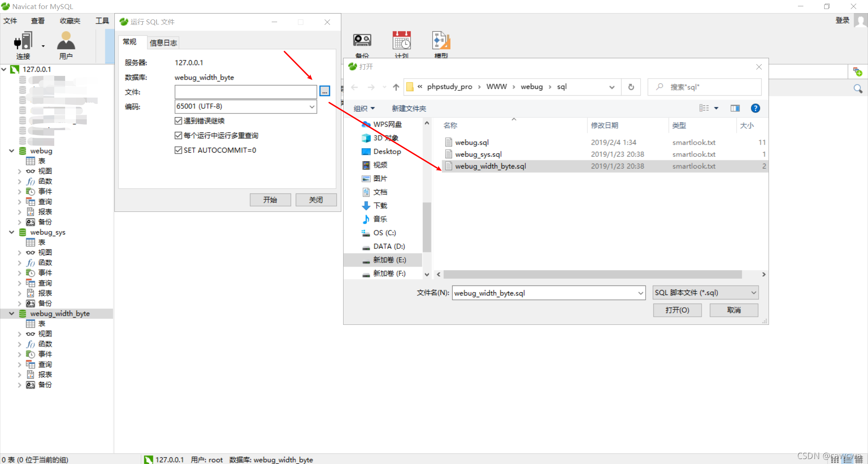Image resolution: width=868 pixels, height=464 pixels.
Task: Click the help question mark icon
Action: [x=755, y=108]
